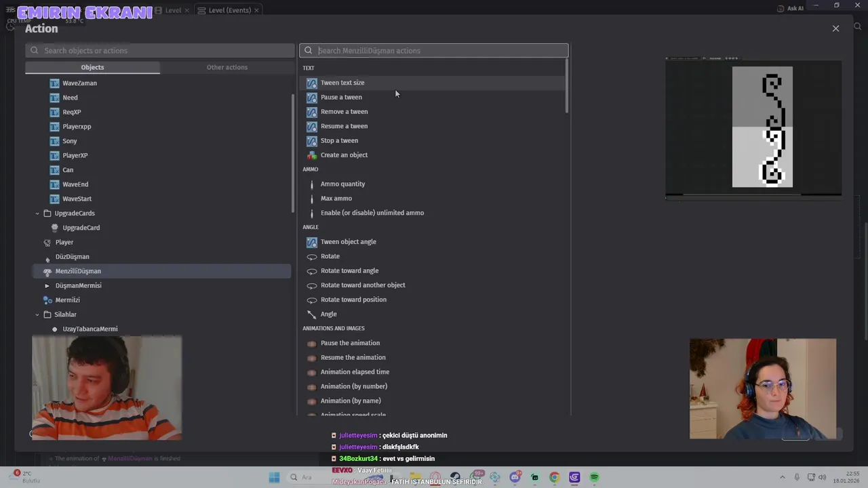
Task: Focus the Search MenzilliDüşman actions field
Action: pos(434,51)
